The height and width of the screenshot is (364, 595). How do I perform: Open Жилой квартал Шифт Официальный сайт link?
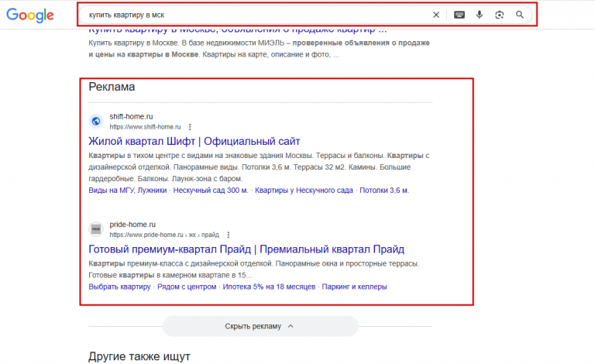(x=194, y=142)
